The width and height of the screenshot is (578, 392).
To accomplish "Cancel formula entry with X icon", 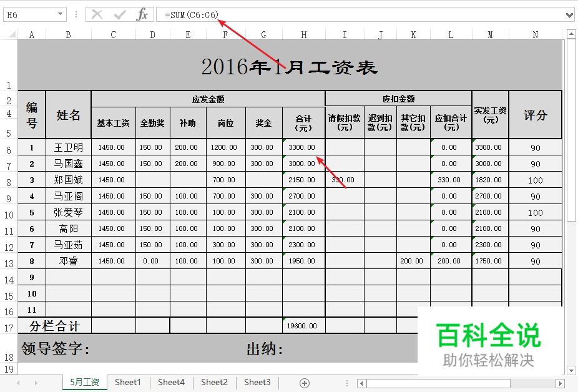I will click(97, 15).
